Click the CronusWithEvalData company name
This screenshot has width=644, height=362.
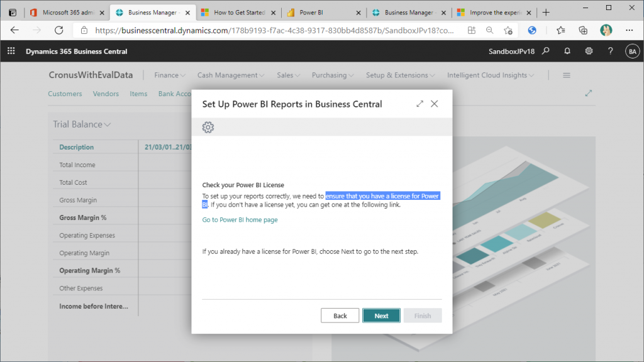(x=91, y=75)
